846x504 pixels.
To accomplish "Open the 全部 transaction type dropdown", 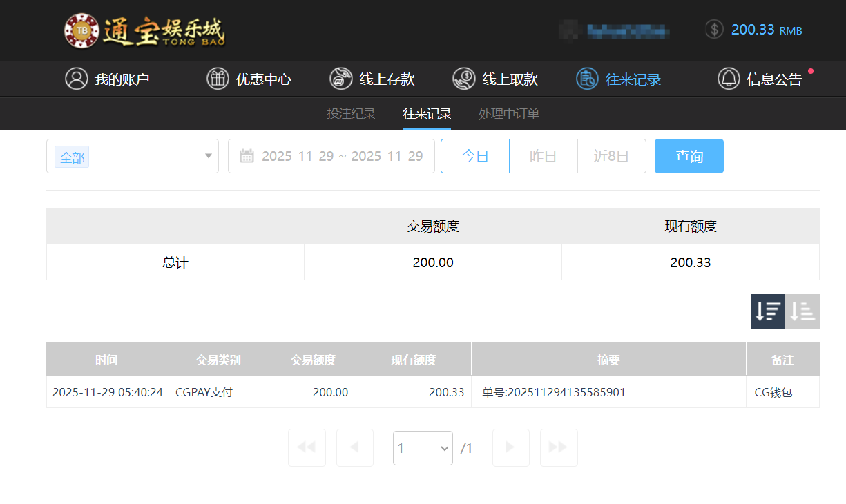I will (132, 156).
